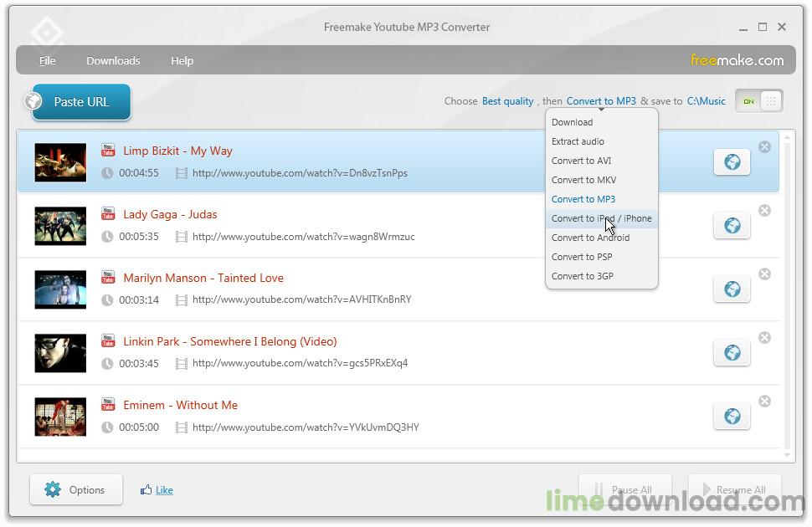Click Lady Gaga video thumbnail
The height and width of the screenshot is (527, 812).
coord(60,226)
